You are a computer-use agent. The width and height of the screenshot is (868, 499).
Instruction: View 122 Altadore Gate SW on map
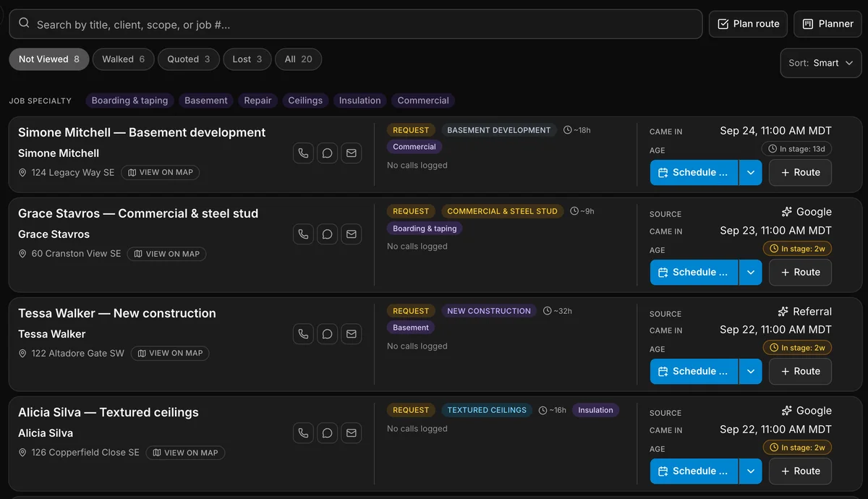pyautogui.click(x=170, y=354)
